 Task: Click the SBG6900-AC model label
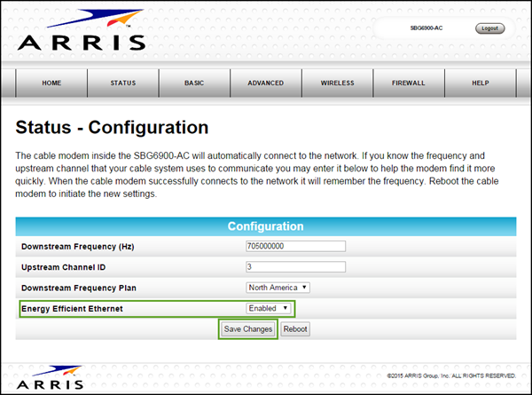coord(426,28)
